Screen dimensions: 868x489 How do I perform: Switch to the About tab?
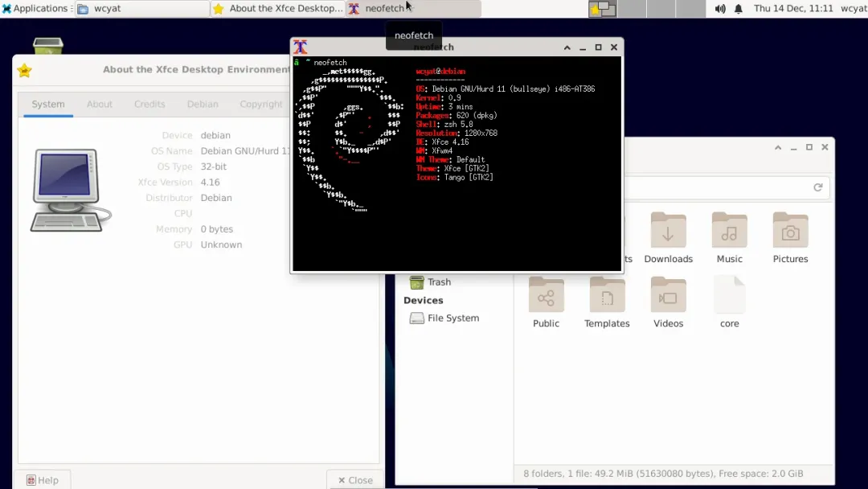100,104
